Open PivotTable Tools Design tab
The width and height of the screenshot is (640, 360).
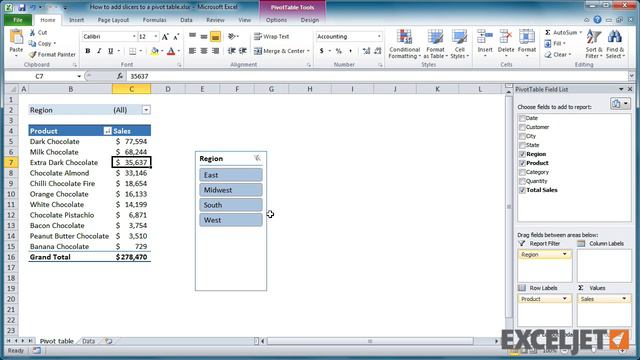pyautogui.click(x=310, y=20)
